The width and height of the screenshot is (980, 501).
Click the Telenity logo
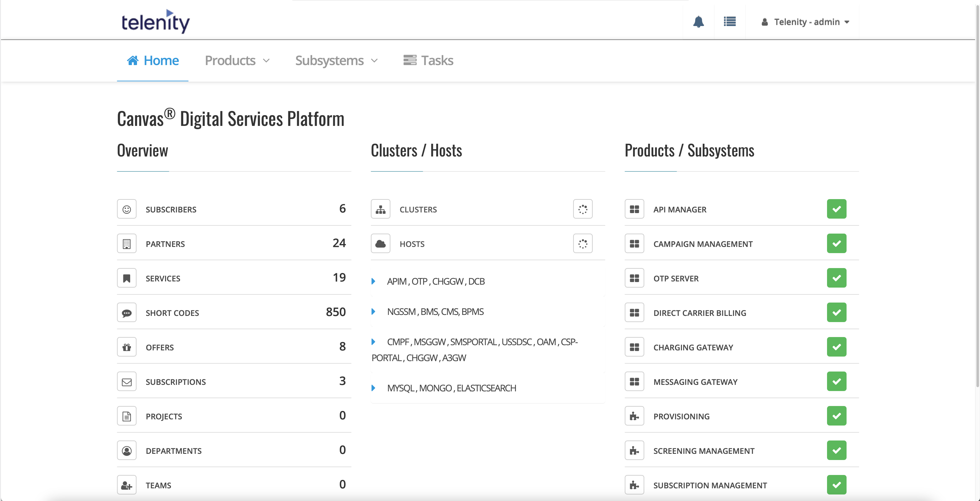coord(155,21)
